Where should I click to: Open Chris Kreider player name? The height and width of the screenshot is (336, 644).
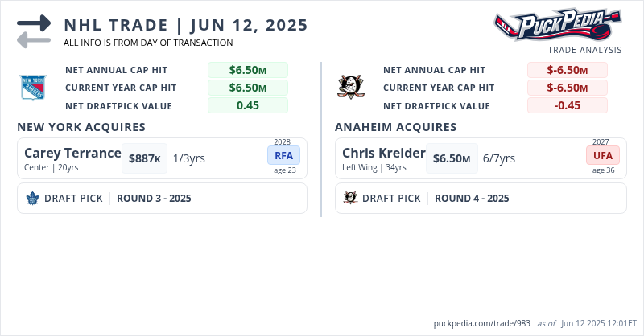(x=383, y=153)
